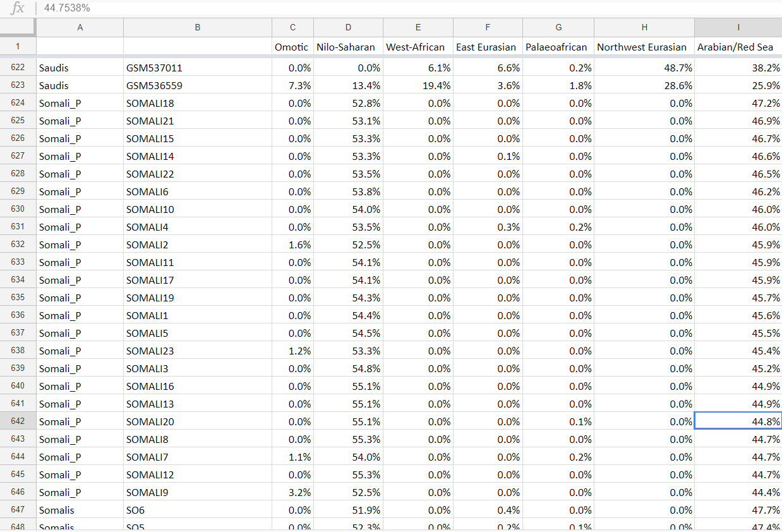Viewport: 782px width, 532px height.
Task: Select column H header
Action: [644, 27]
